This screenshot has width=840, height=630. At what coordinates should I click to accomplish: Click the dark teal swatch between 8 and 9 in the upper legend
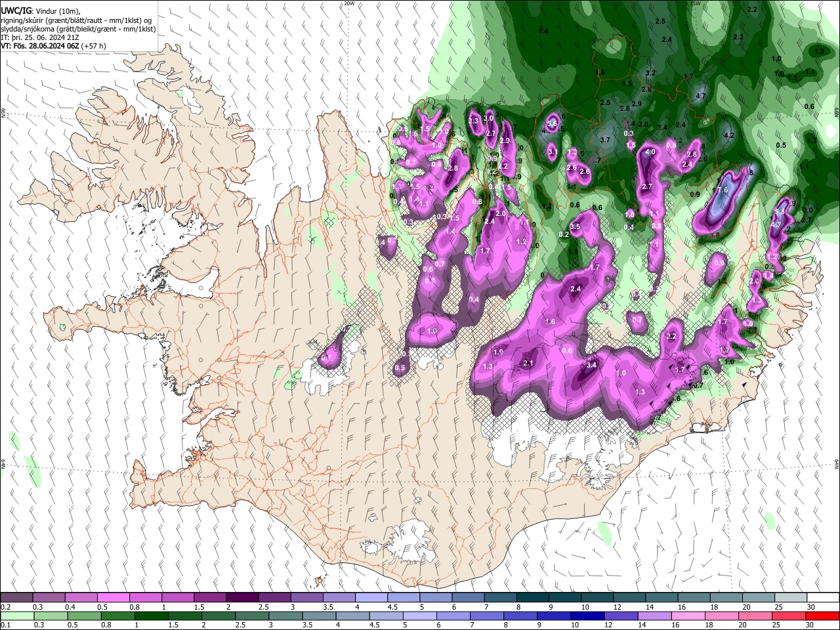[533, 598]
